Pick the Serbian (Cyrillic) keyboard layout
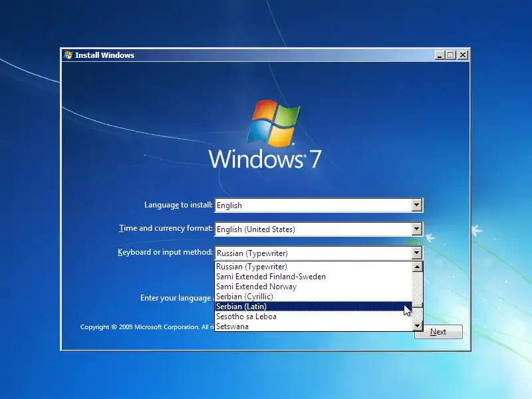 tap(313, 297)
